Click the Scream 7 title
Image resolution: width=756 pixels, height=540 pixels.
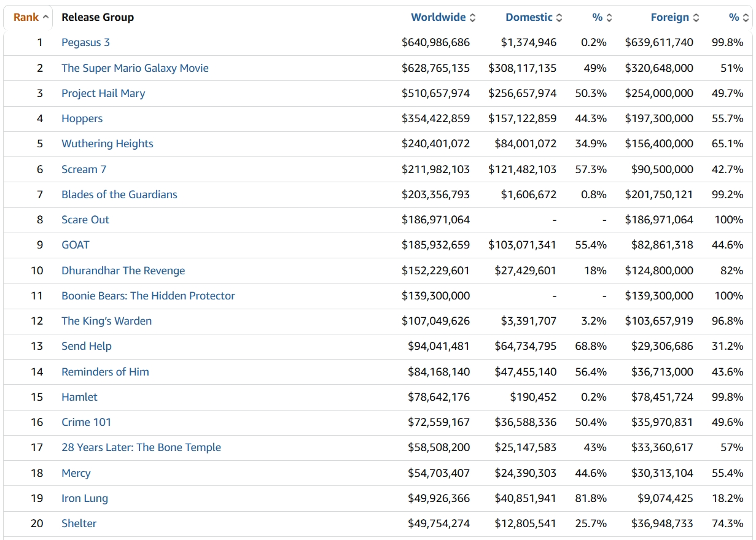[x=84, y=169]
